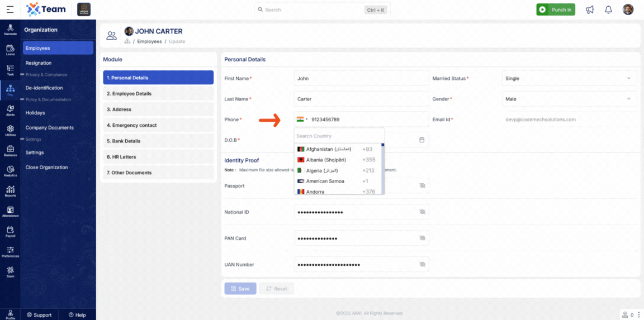Screen dimensions: 644x320
Task: Click the country list scrollbar
Action: tap(382, 168)
